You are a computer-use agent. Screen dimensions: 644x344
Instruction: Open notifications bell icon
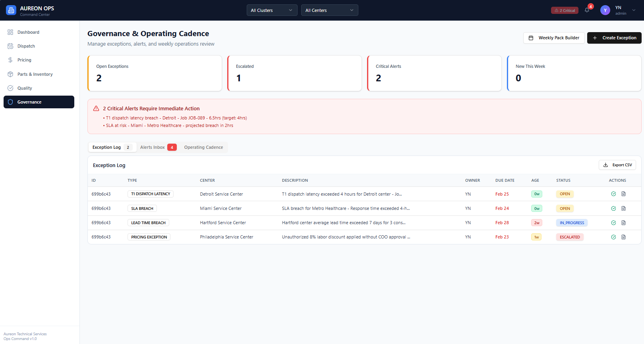[587, 10]
